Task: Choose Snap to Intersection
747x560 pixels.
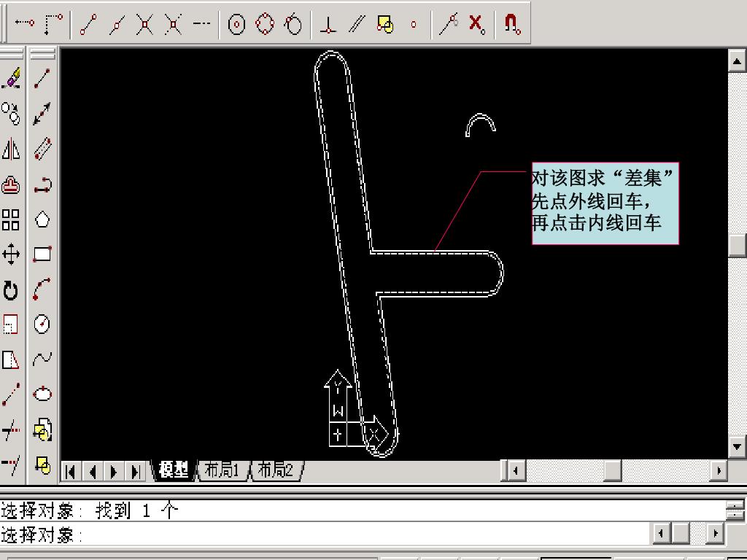Action: [x=145, y=23]
